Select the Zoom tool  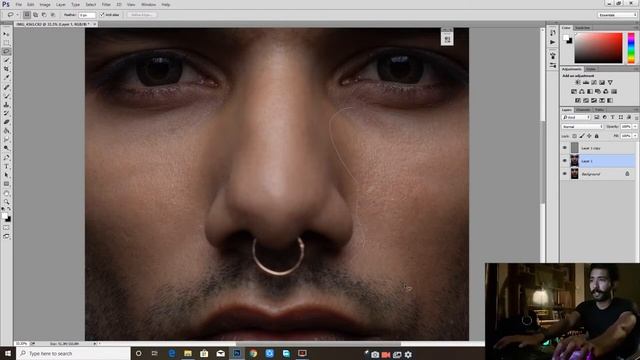[x=6, y=202]
